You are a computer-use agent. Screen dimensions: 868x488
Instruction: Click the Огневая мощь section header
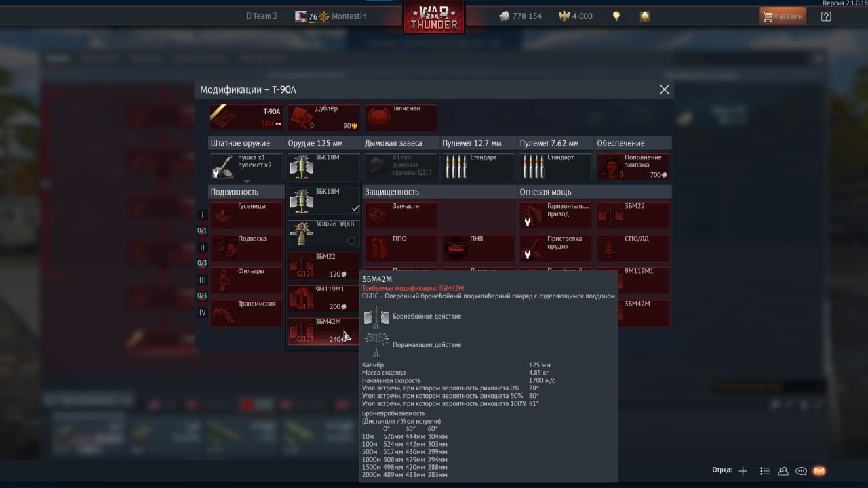(x=595, y=192)
